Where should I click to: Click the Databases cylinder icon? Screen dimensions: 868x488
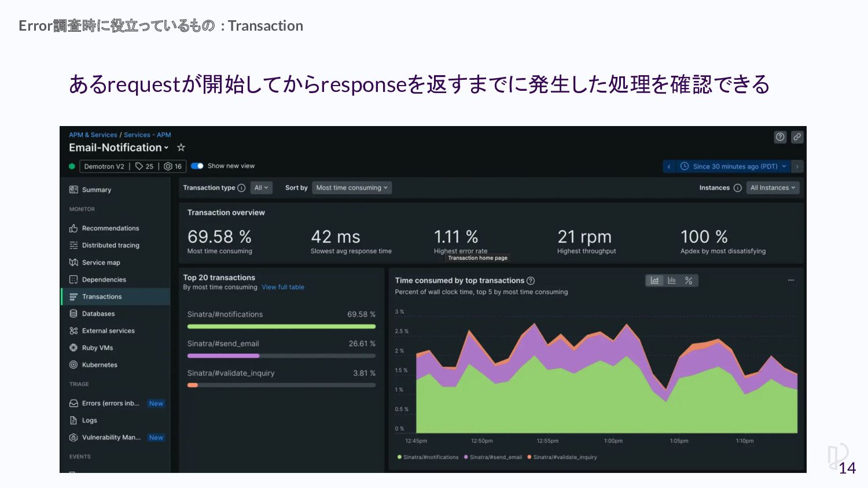point(73,314)
